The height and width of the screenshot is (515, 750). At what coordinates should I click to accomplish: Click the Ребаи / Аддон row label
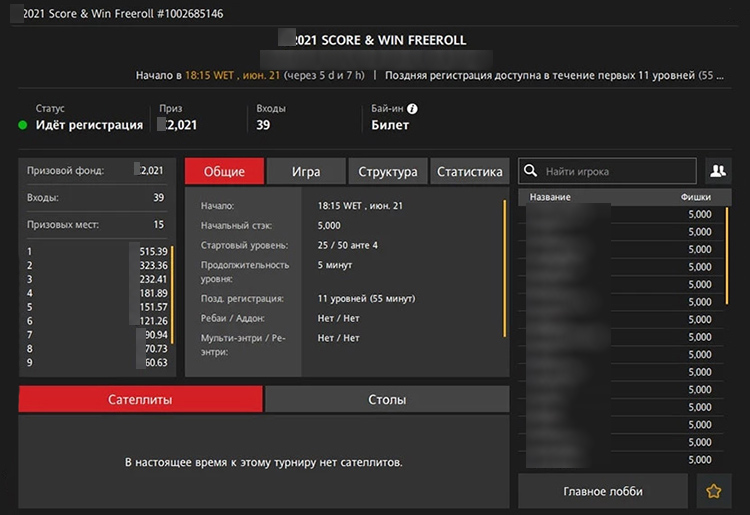[x=232, y=318]
